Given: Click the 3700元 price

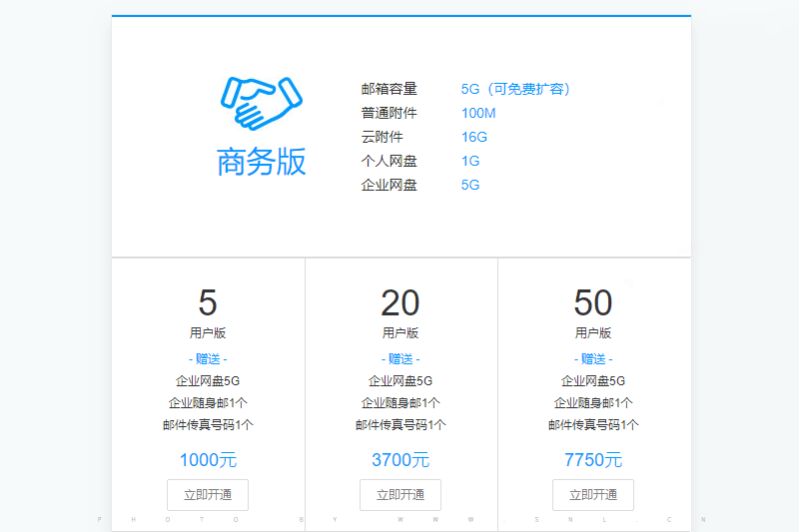Looking at the screenshot, I should (x=400, y=460).
